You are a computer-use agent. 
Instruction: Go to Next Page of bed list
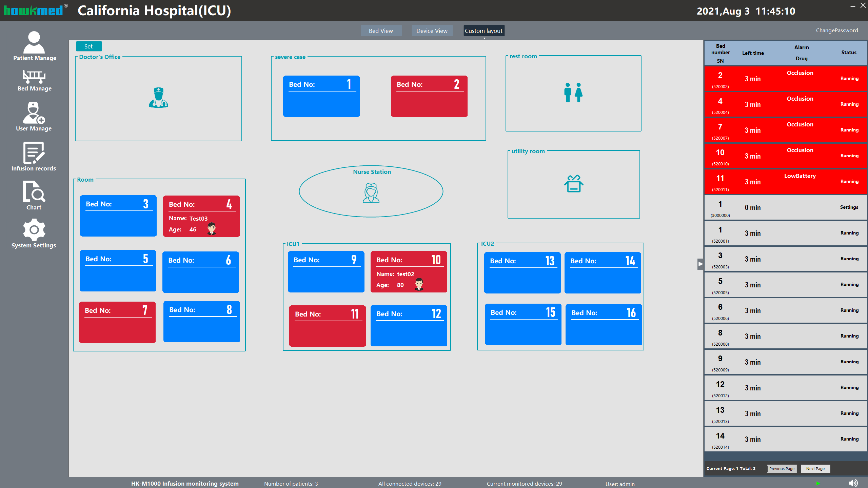pyautogui.click(x=815, y=469)
